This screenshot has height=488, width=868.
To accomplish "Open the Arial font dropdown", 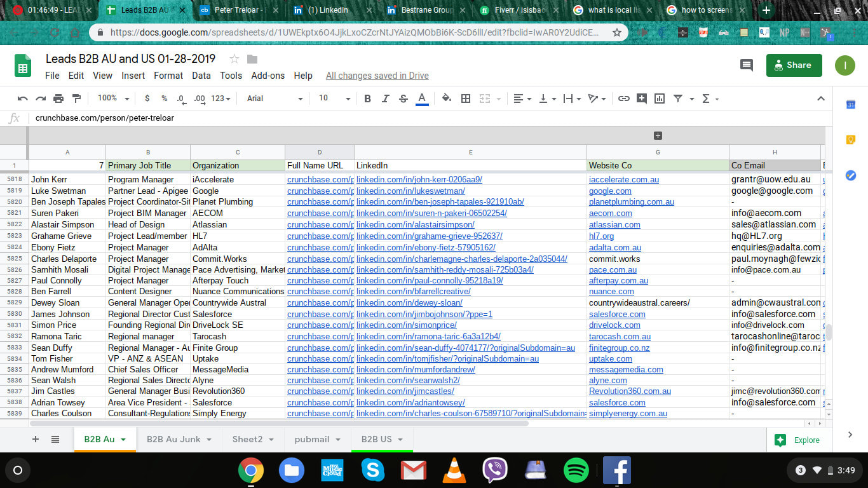I will (x=275, y=98).
